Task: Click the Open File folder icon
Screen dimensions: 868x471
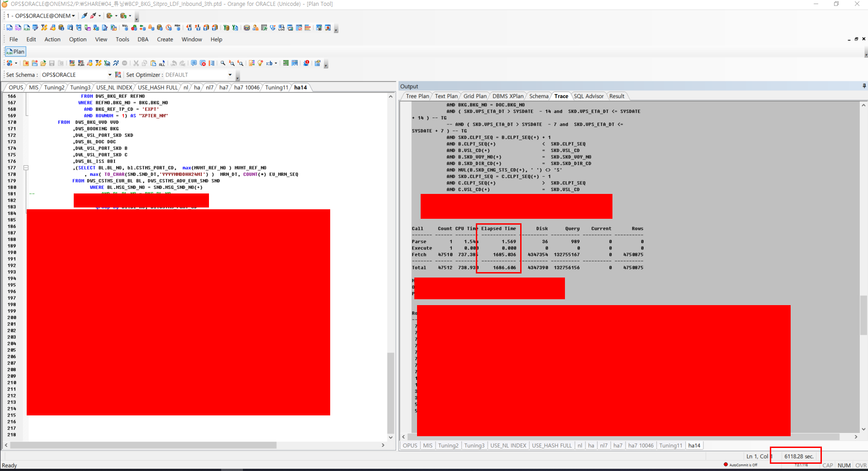Action: tap(43, 63)
